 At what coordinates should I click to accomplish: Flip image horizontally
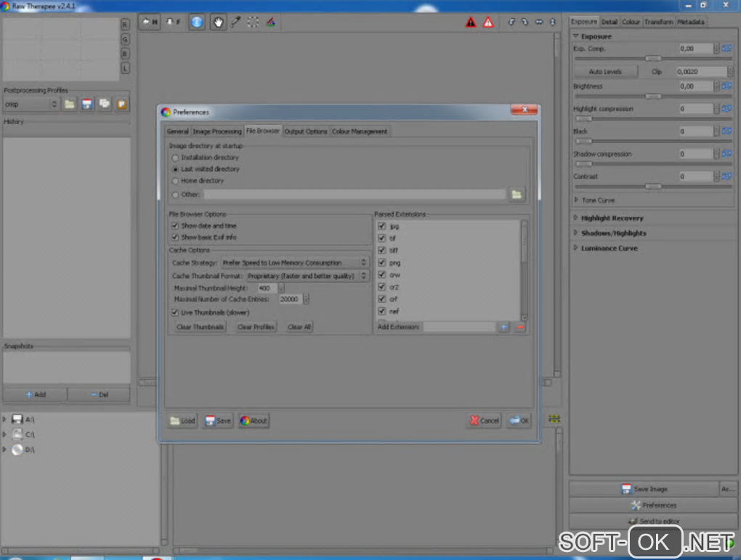pyautogui.click(x=539, y=22)
